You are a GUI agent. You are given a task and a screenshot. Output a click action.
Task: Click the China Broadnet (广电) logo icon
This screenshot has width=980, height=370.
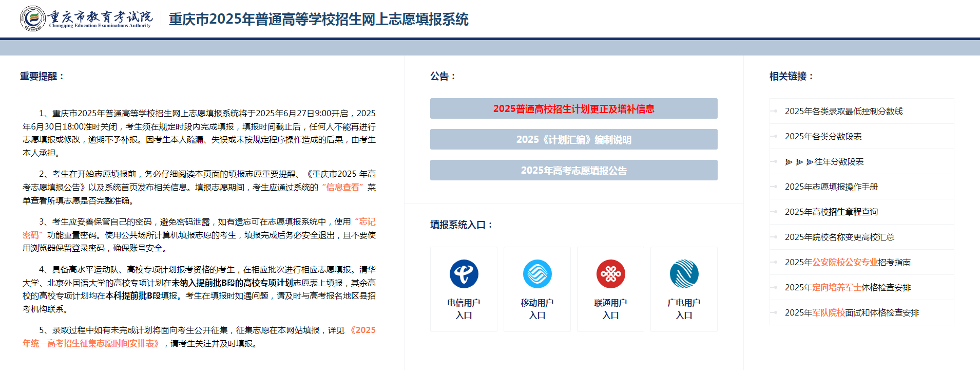click(x=684, y=274)
